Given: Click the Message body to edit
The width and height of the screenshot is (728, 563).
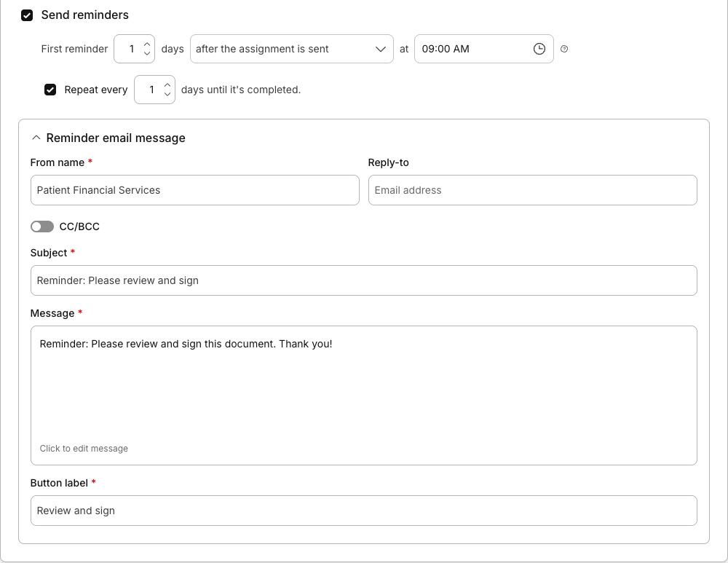Looking at the screenshot, I should coord(363,395).
